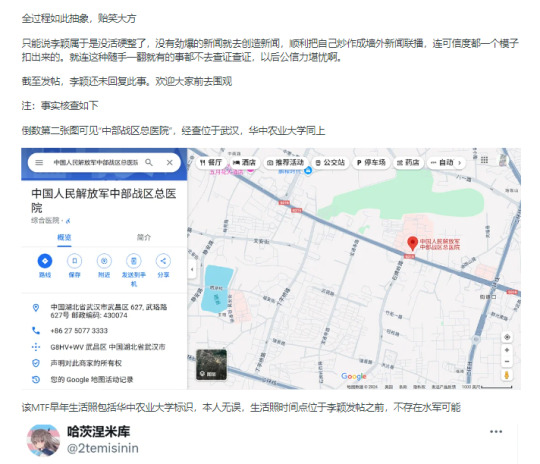Open the 哈茨涅米库 display name
The height and width of the screenshot is (464, 540).
coord(98,432)
